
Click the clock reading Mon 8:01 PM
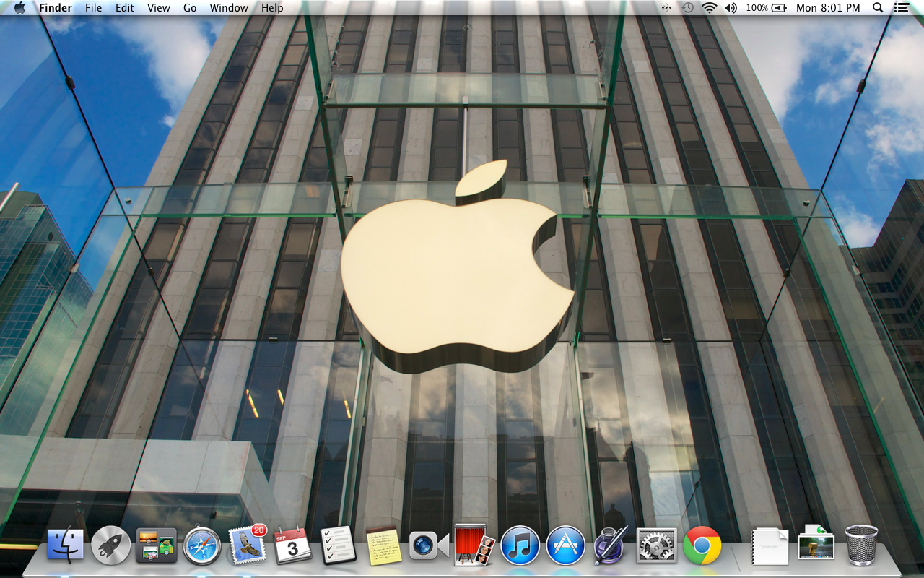828,8
